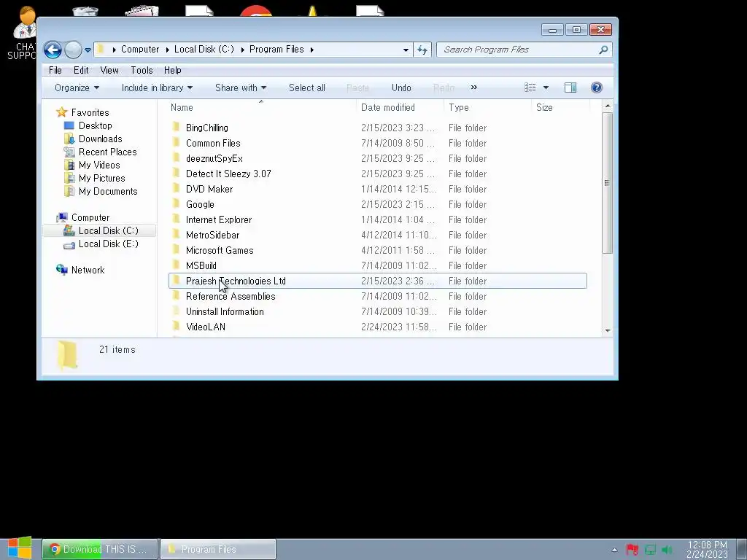Click Local Disk (C:) in address breadcrumb
Screen dimensions: 747x560
[x=204, y=49]
